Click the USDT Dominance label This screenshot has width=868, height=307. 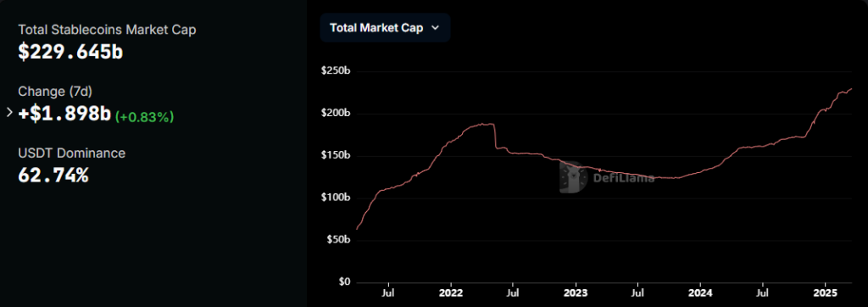72,153
